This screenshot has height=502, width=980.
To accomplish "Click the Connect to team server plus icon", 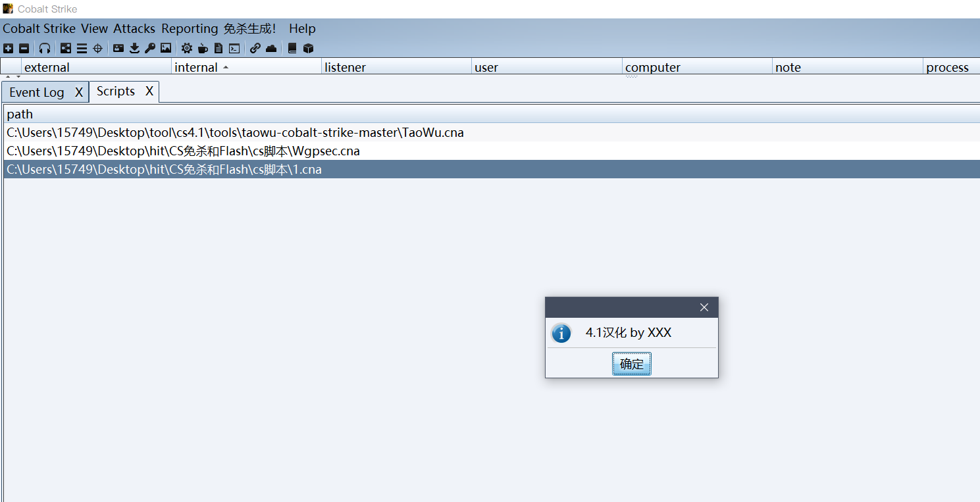I will coord(8,48).
